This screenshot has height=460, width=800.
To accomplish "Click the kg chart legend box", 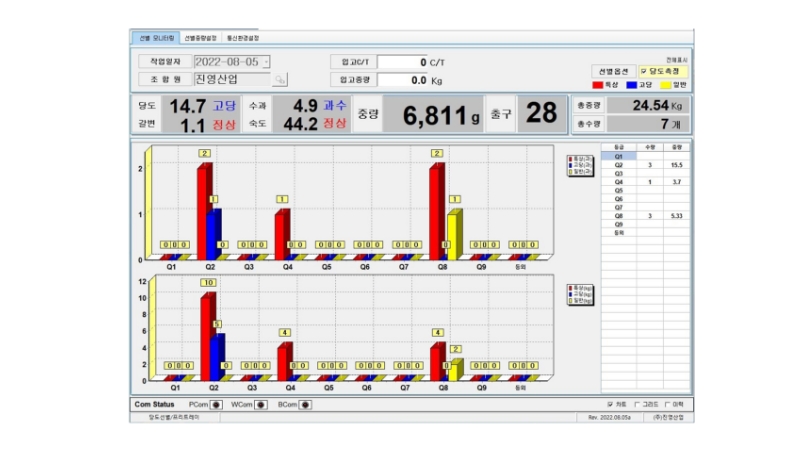I will pos(580,295).
